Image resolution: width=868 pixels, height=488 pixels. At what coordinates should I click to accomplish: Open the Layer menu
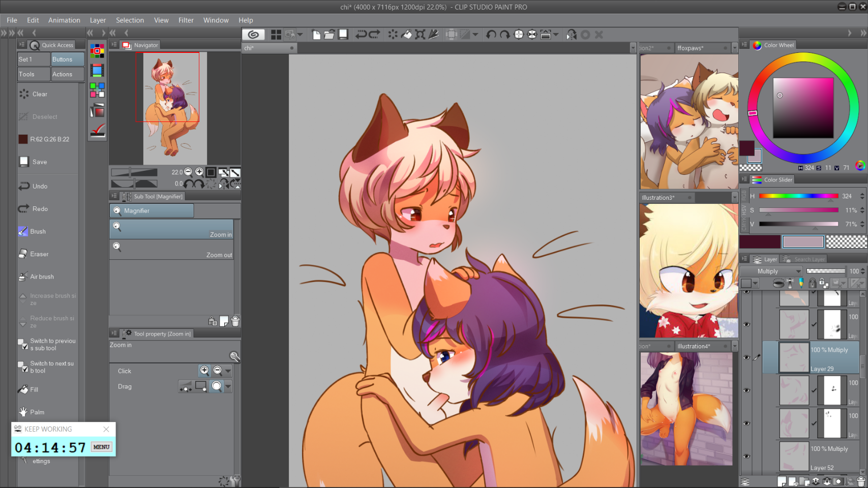98,20
